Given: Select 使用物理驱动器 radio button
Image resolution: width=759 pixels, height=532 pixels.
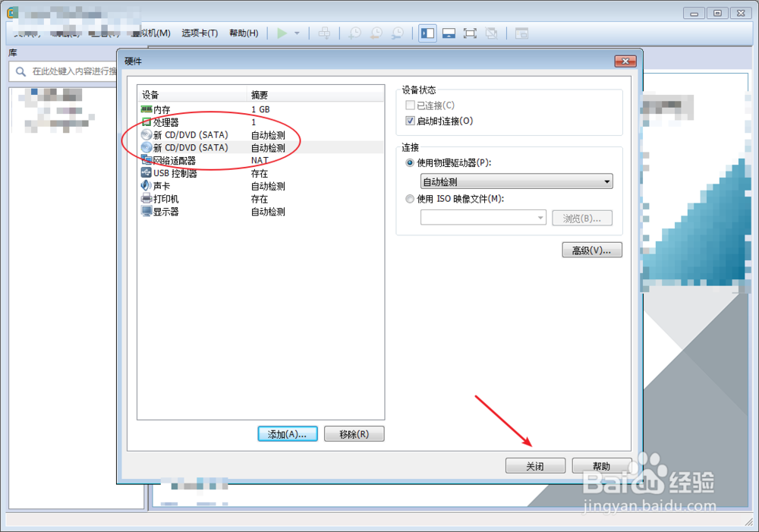Looking at the screenshot, I should click(x=410, y=162).
